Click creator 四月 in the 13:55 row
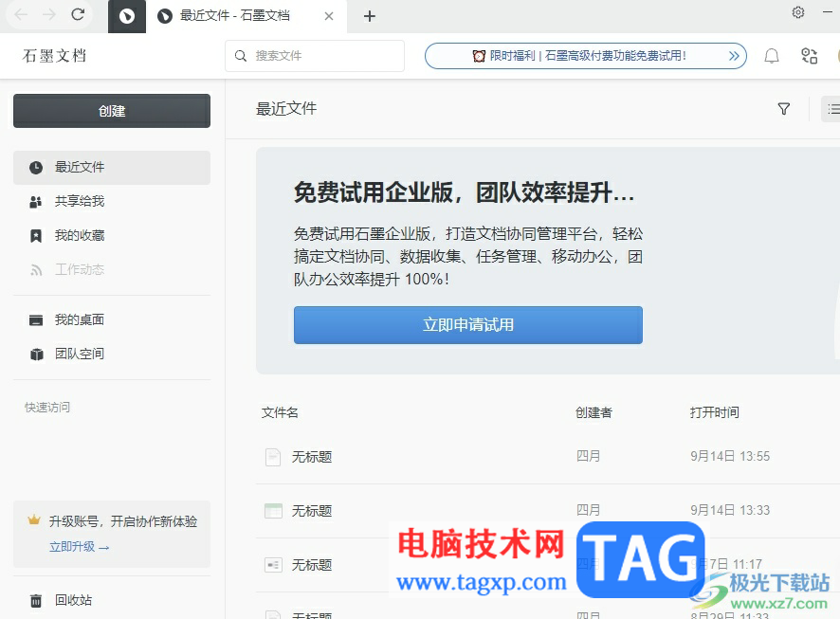 click(588, 456)
